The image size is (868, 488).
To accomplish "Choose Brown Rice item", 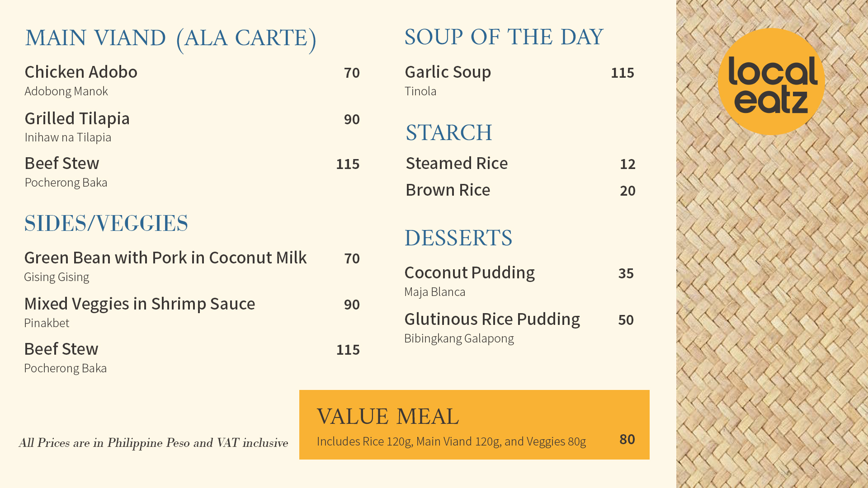I will coord(448,190).
